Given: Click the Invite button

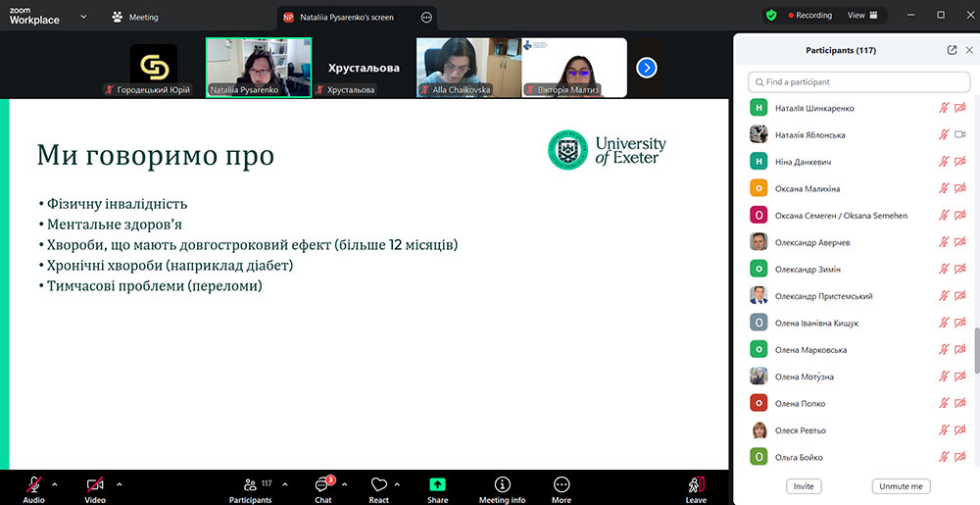Looking at the screenshot, I should 804,486.
